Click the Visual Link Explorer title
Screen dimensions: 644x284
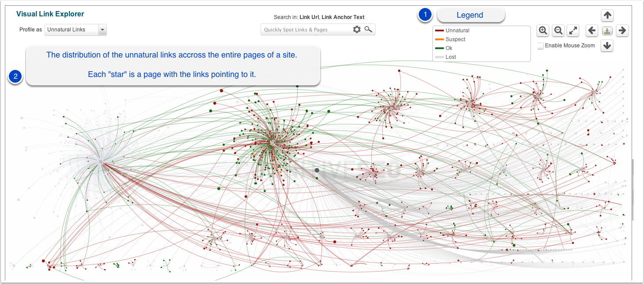click(x=50, y=14)
